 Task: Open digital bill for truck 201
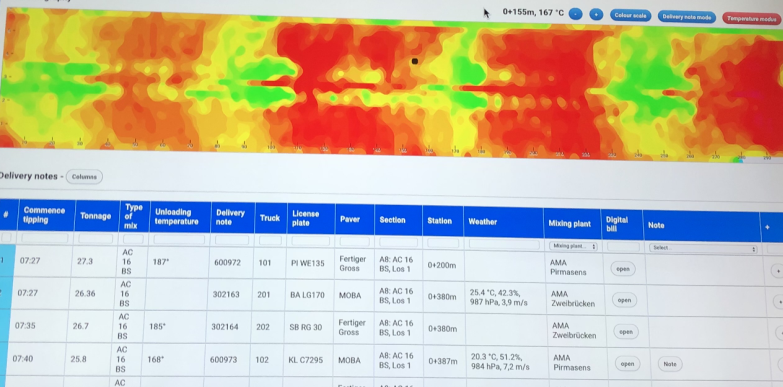624,301
